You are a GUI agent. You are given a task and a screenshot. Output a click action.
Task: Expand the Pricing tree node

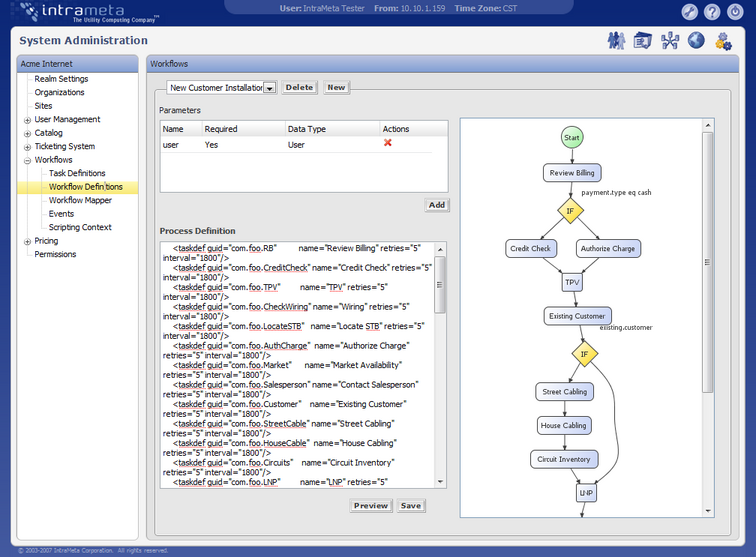coord(27,242)
